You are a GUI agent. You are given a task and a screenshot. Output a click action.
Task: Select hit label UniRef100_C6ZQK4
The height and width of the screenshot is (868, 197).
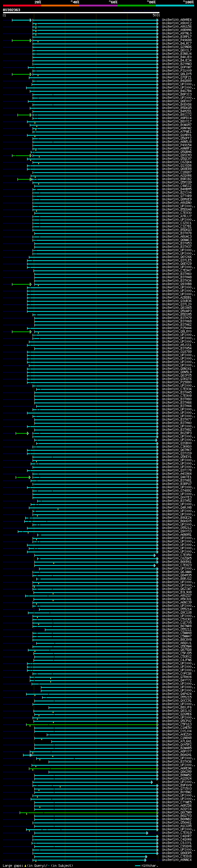(176, 162)
